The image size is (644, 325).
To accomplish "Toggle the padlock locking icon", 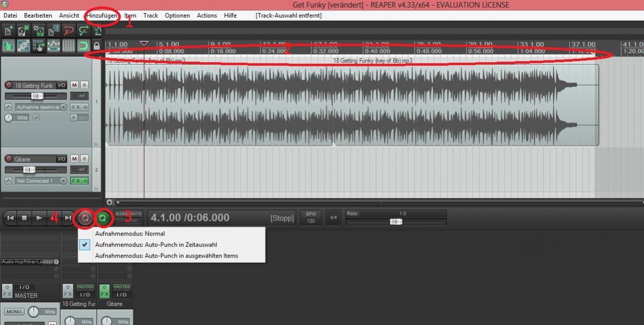I will pos(97,46).
